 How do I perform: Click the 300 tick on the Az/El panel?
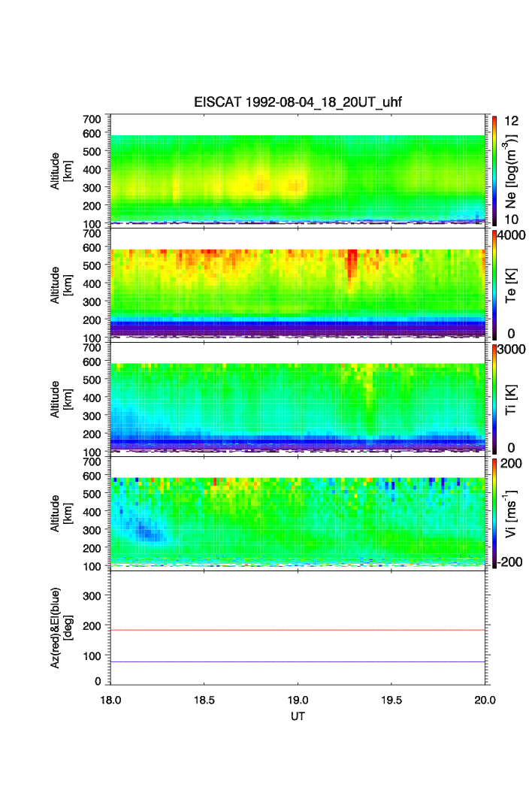point(92,596)
